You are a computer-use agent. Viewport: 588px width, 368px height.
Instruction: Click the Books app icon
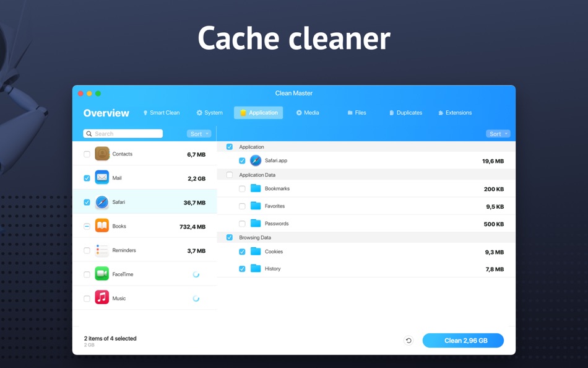pos(102,226)
